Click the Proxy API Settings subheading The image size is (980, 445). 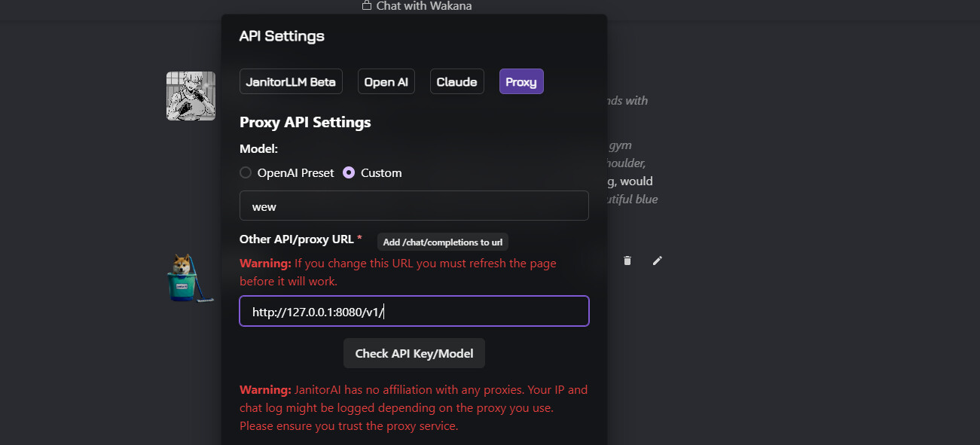[305, 122]
